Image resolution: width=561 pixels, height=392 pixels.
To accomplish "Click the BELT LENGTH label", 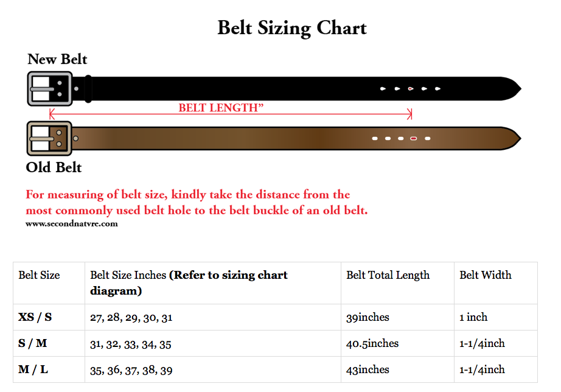I will click(221, 107).
